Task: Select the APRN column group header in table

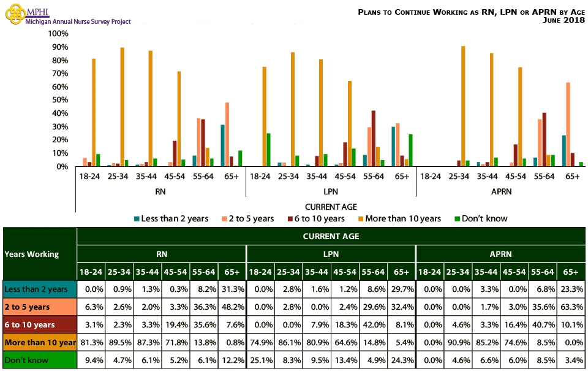Action: (x=500, y=254)
